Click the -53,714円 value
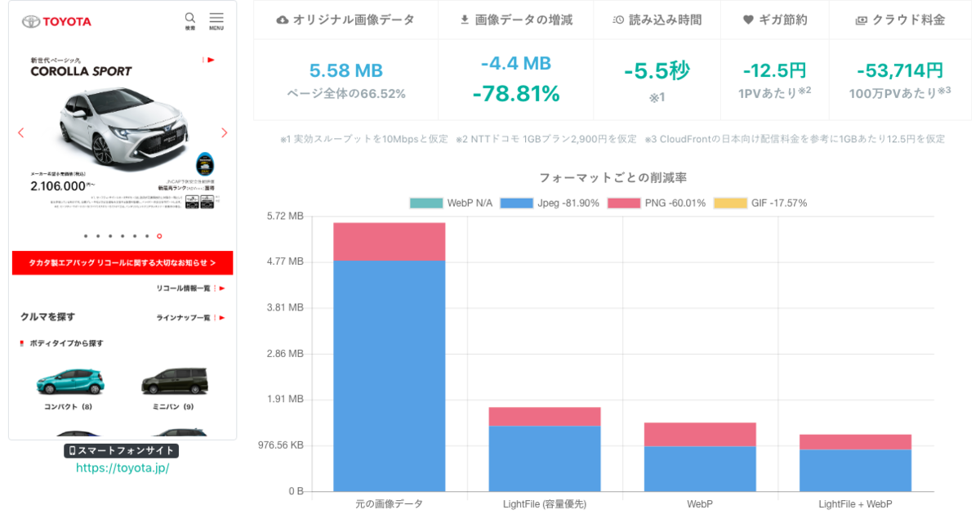 900,71
